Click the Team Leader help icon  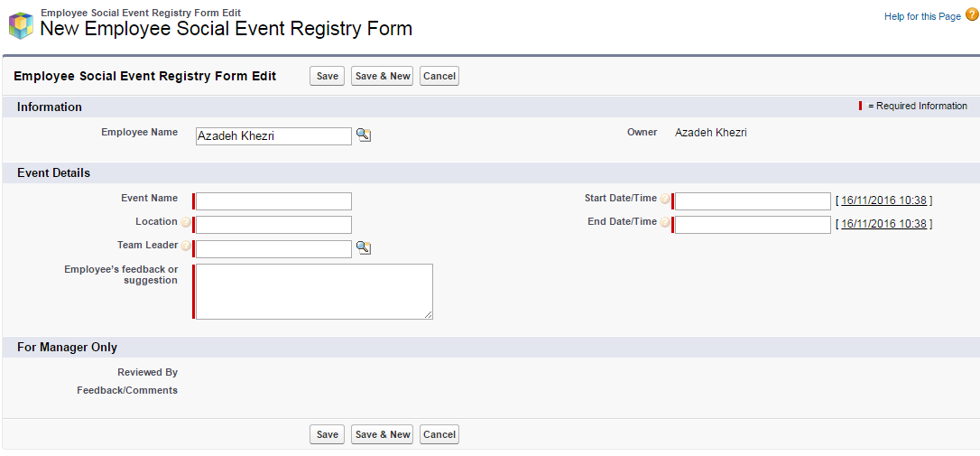tap(186, 246)
